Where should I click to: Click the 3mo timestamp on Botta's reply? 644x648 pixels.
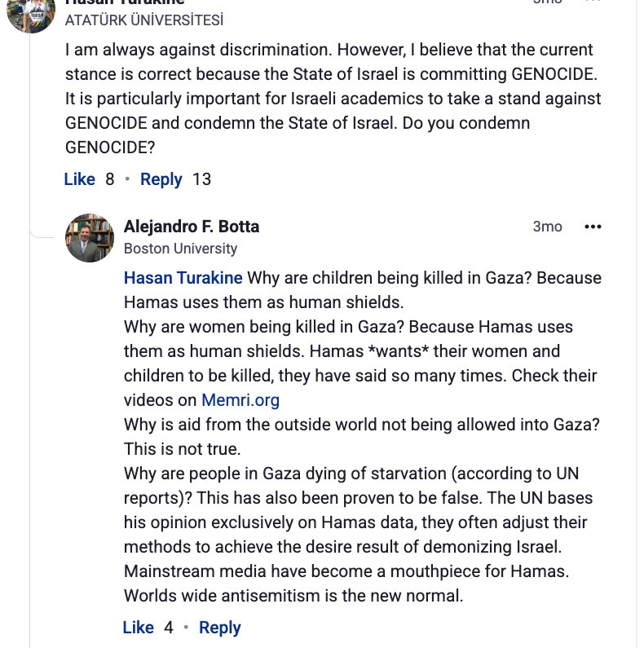tap(547, 227)
